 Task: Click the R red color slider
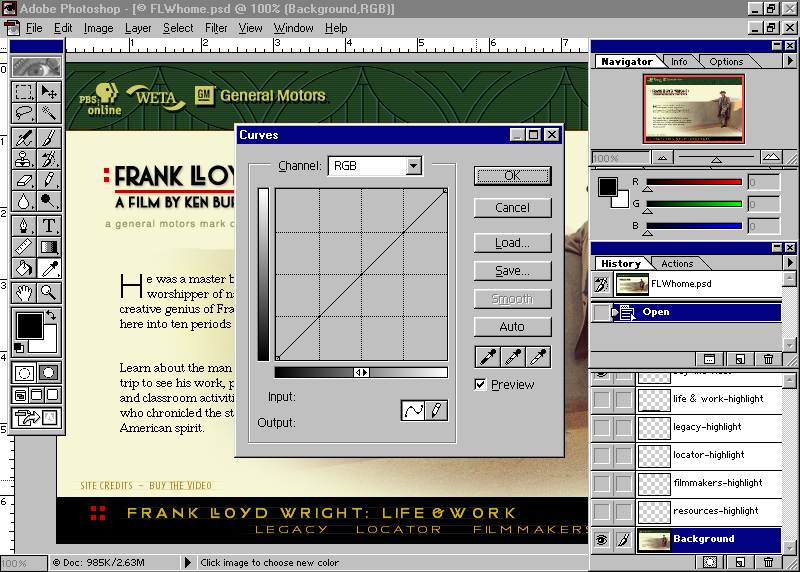(693, 182)
